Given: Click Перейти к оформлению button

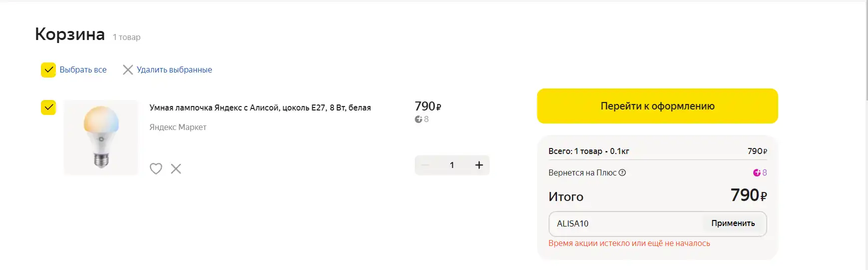Looking at the screenshot, I should pos(657,106).
